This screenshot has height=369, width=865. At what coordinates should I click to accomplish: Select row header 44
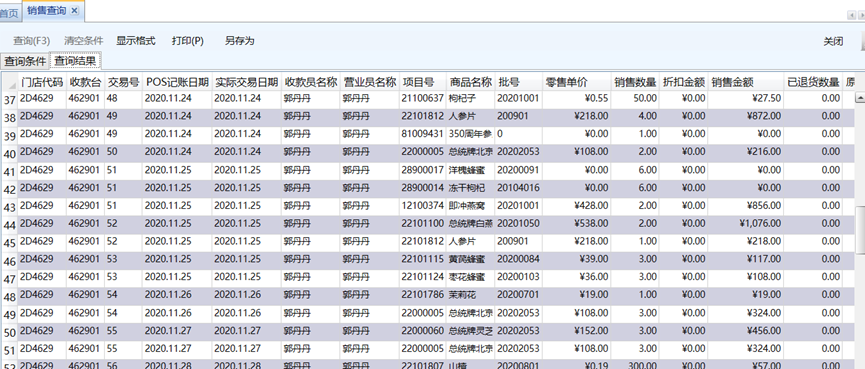point(9,225)
